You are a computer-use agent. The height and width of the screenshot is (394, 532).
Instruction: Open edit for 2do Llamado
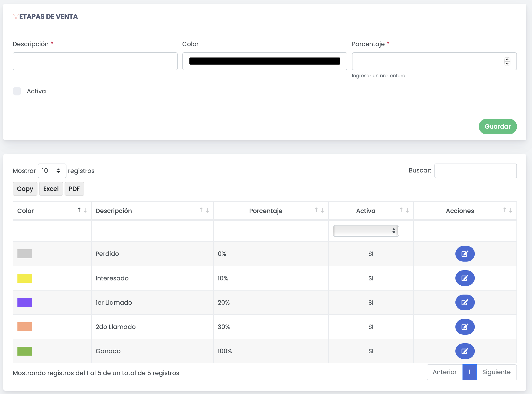(465, 327)
